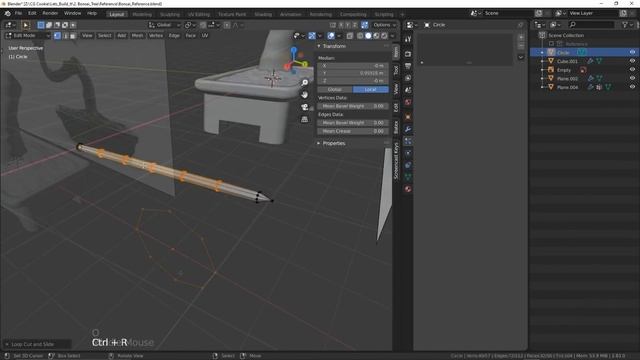Open the properties editor type dropdown
640x360 pixels.
coord(411,25)
